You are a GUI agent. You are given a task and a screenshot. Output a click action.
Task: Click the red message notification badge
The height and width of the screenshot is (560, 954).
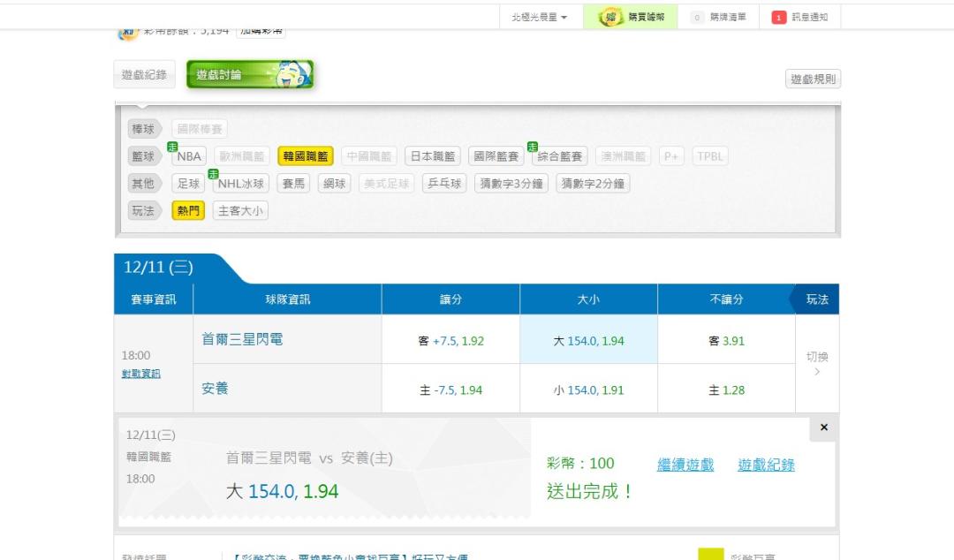[x=779, y=18]
